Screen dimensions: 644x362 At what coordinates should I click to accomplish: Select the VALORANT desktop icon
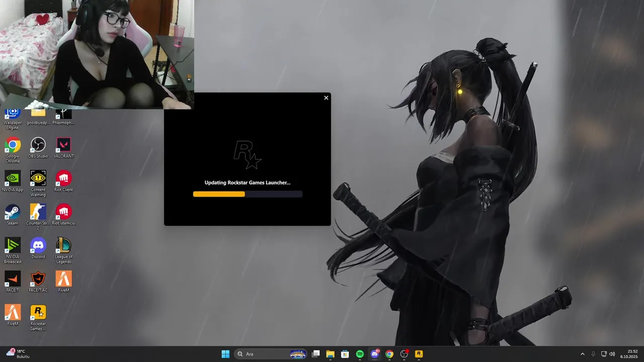(x=63, y=148)
